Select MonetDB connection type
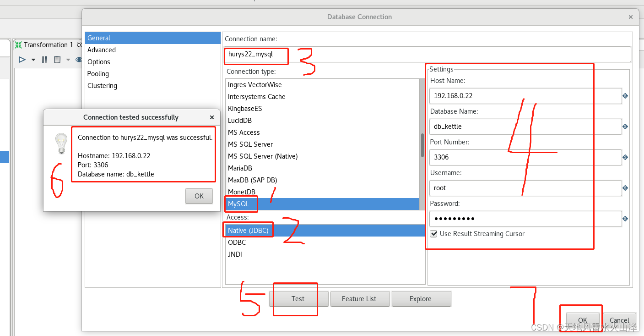 (x=322, y=192)
